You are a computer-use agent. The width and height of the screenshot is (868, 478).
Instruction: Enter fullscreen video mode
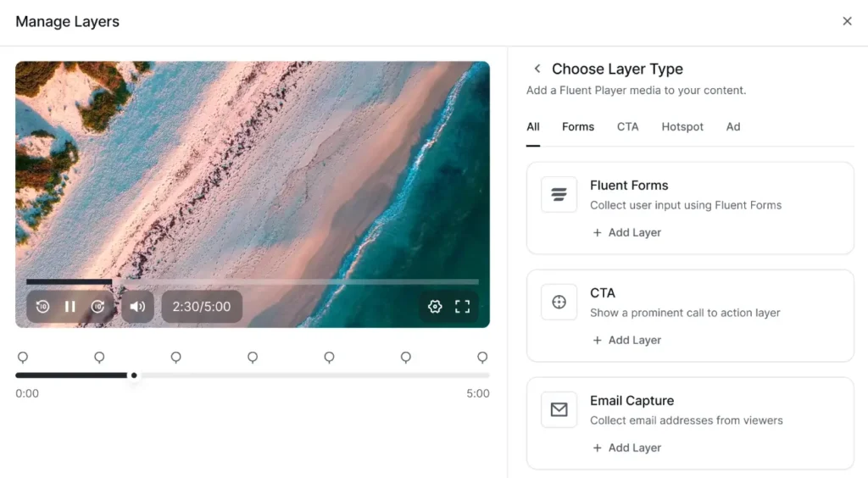tap(462, 307)
